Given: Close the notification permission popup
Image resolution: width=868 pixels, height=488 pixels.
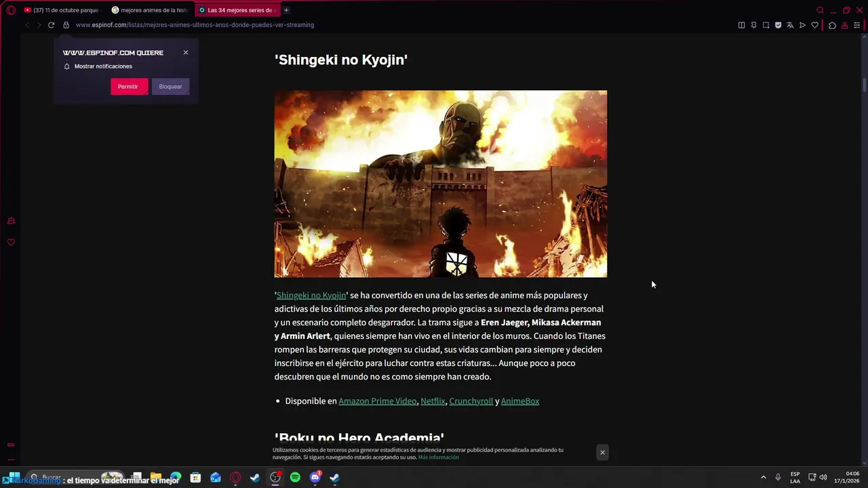Looking at the screenshot, I should coord(186,52).
